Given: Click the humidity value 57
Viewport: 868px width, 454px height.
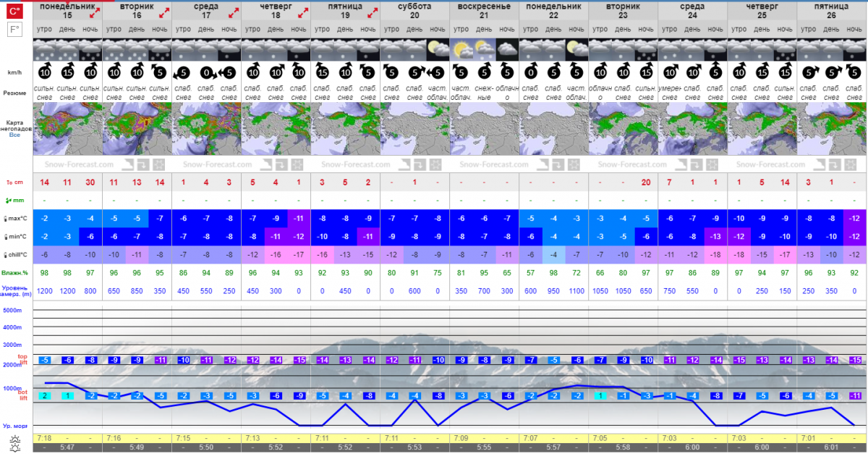Looking at the screenshot, I should click(x=530, y=272).
